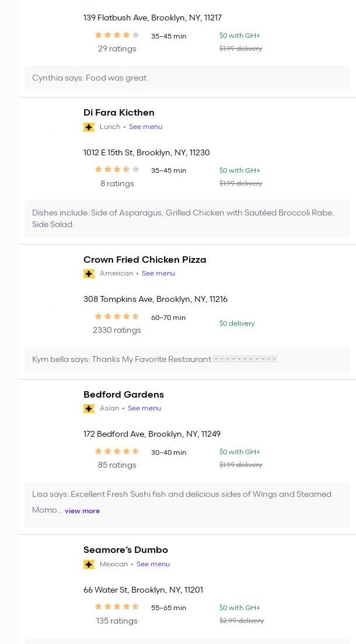Click the GH+ badge next to Mexican cuisine
The height and width of the screenshot is (644, 356).
pos(89,565)
